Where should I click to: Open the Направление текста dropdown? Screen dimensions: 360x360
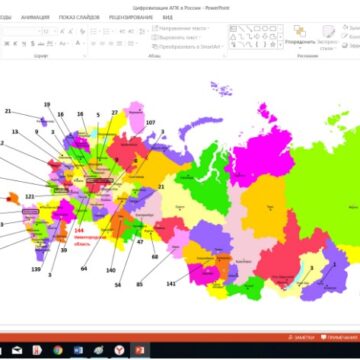tap(181, 28)
